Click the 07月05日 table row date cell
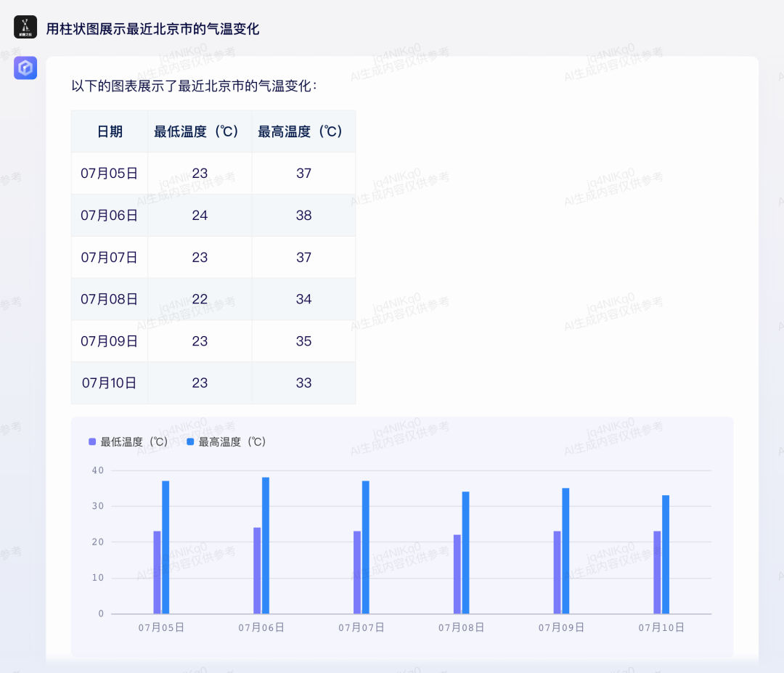Image resolution: width=784 pixels, height=673 pixels. (x=110, y=174)
